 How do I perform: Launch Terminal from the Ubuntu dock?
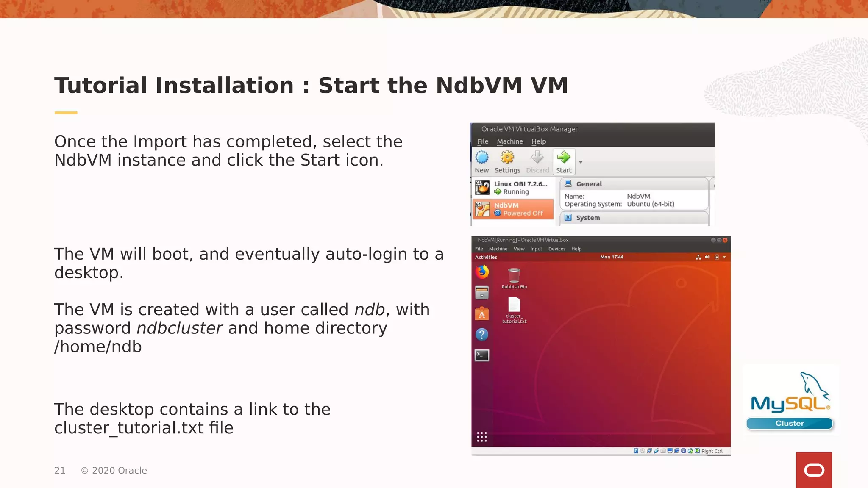(x=482, y=355)
